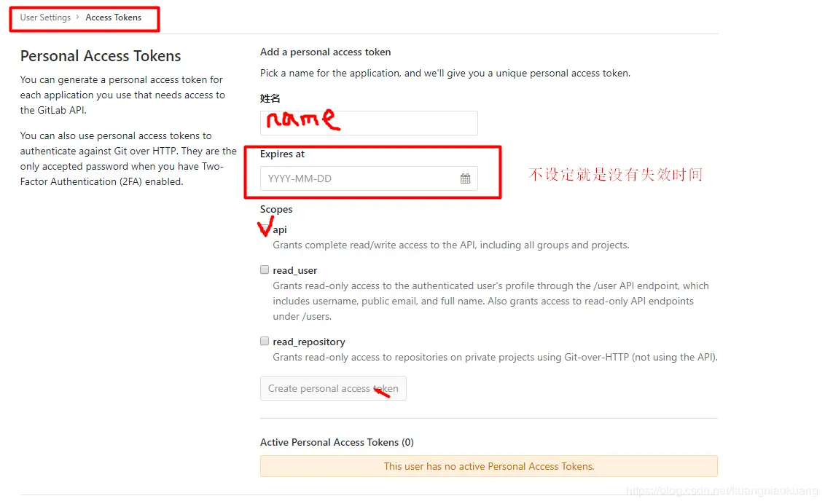Check the read_user scope
This screenshot has height=504, width=825.
264,269
